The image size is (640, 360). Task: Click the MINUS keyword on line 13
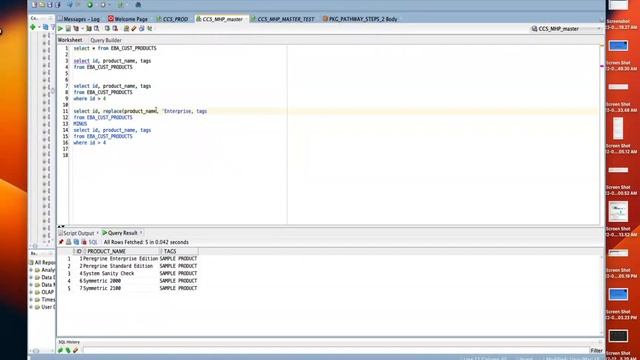coord(80,124)
